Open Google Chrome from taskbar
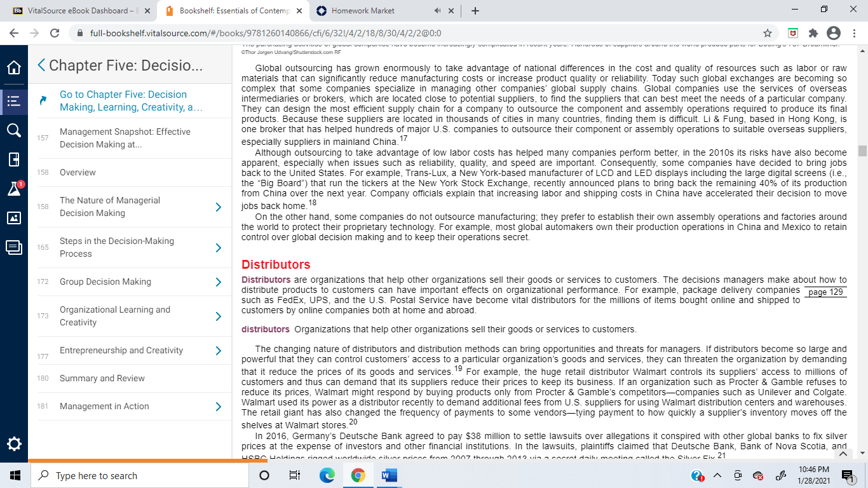The width and height of the screenshot is (868, 488). click(x=358, y=475)
